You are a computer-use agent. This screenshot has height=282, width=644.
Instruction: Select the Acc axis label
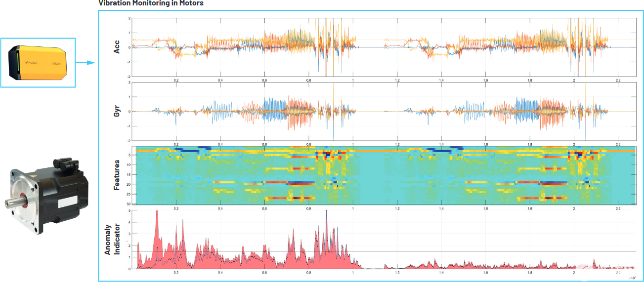pos(117,47)
